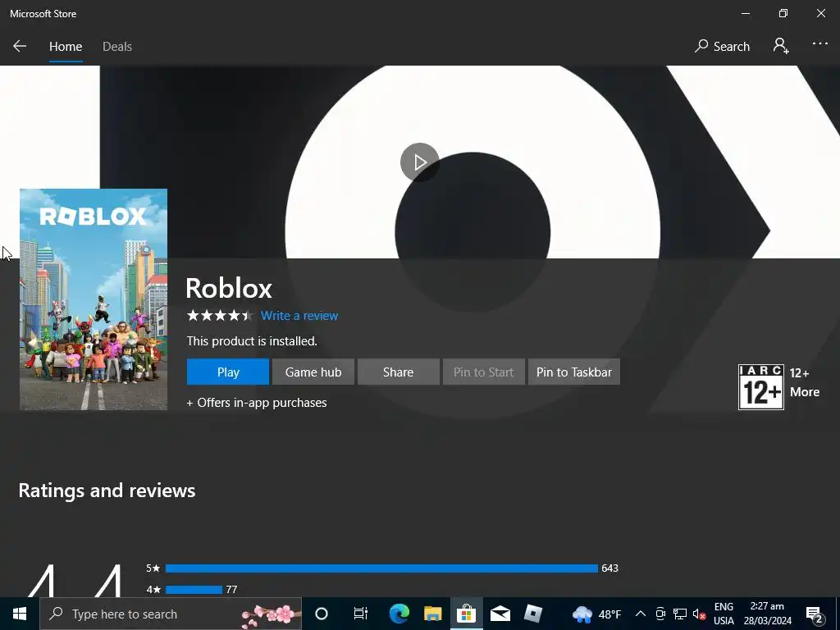Click the 4-star rating bar
This screenshot has width=840, height=630.
[x=194, y=589]
